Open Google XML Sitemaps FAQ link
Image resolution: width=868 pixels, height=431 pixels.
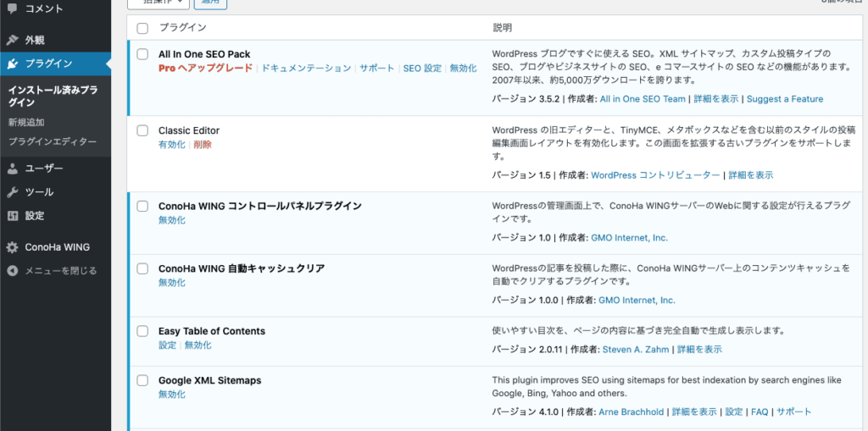tap(759, 412)
